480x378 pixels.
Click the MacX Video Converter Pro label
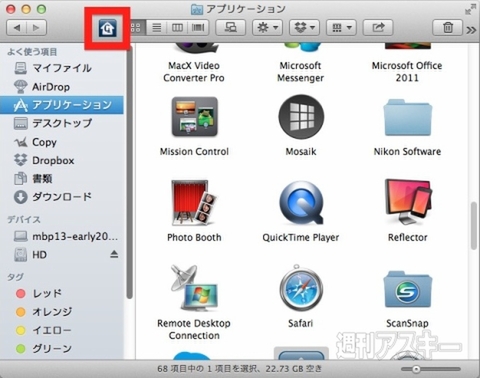click(x=194, y=72)
